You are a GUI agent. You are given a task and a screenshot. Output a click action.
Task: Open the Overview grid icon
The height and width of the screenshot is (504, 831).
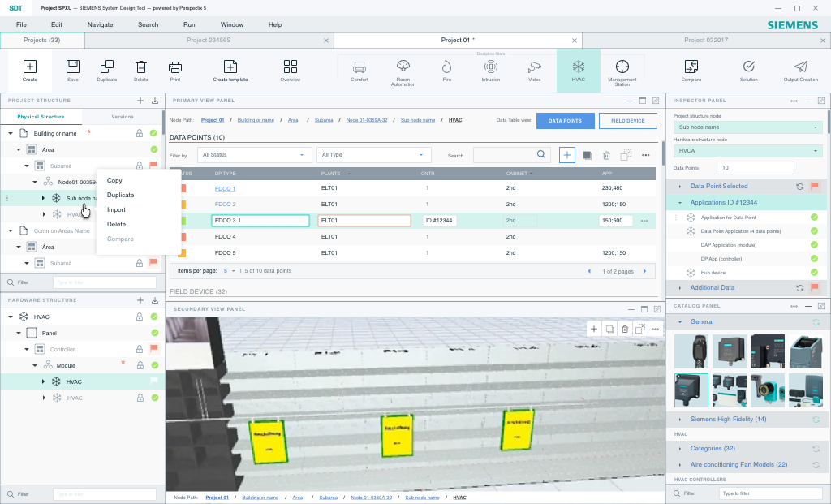point(291,67)
